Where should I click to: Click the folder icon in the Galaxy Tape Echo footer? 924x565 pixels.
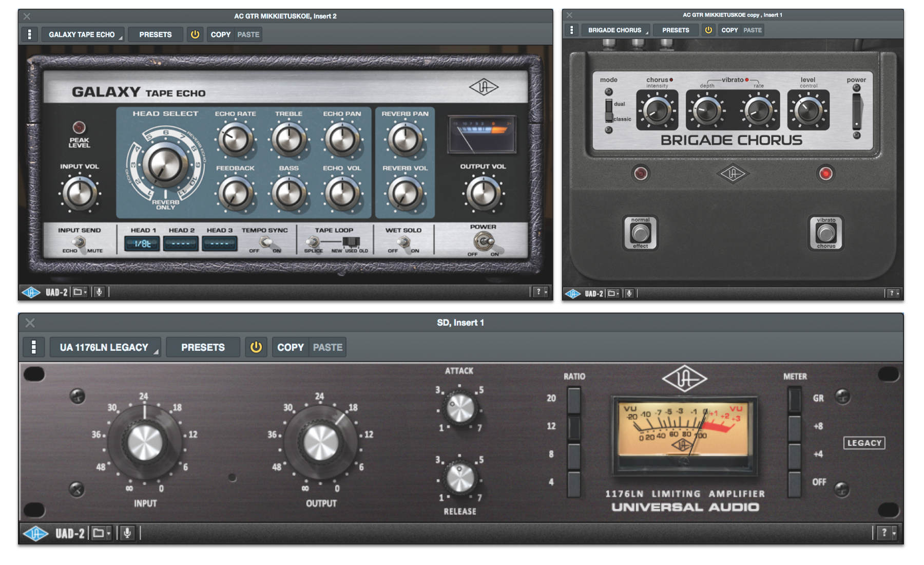pos(80,292)
